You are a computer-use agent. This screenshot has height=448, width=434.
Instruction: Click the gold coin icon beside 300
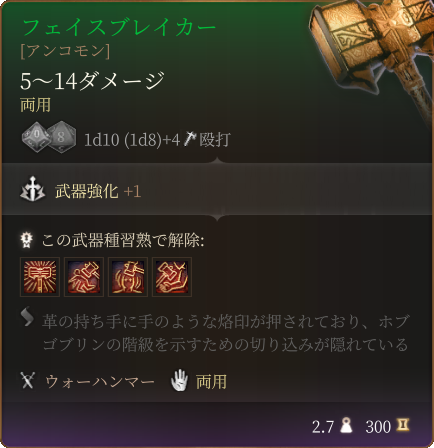point(403,425)
